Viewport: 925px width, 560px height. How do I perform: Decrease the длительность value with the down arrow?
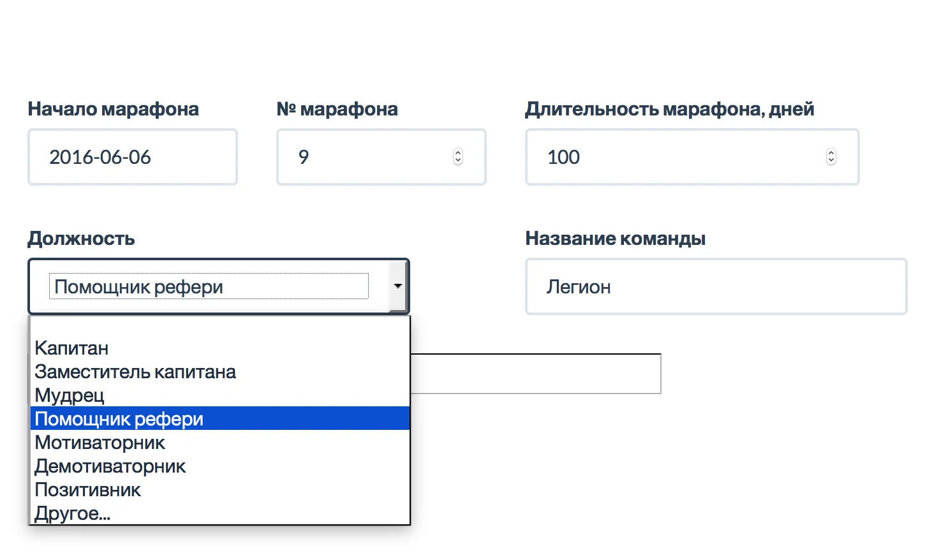pyautogui.click(x=831, y=161)
